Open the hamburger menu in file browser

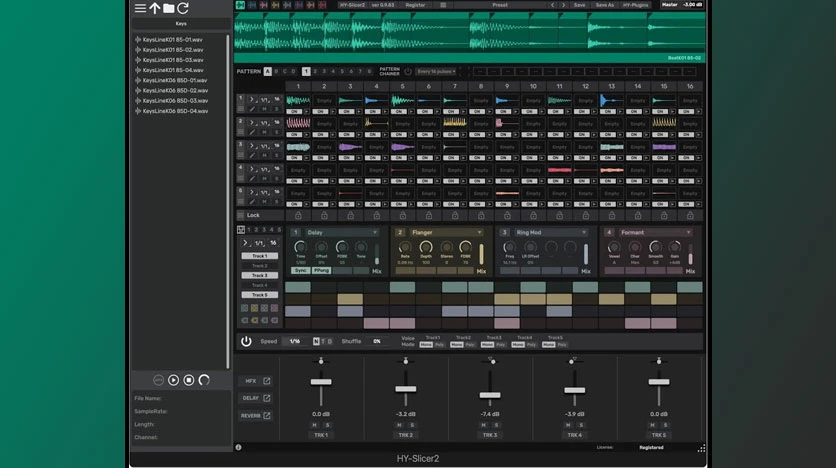(x=140, y=8)
